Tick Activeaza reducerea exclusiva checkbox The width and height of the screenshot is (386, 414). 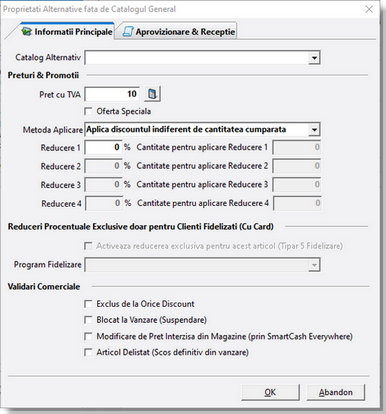(x=88, y=246)
